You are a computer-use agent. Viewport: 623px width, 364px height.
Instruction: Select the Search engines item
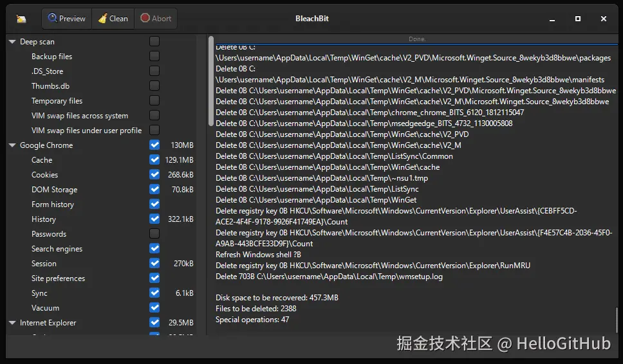[x=57, y=249]
